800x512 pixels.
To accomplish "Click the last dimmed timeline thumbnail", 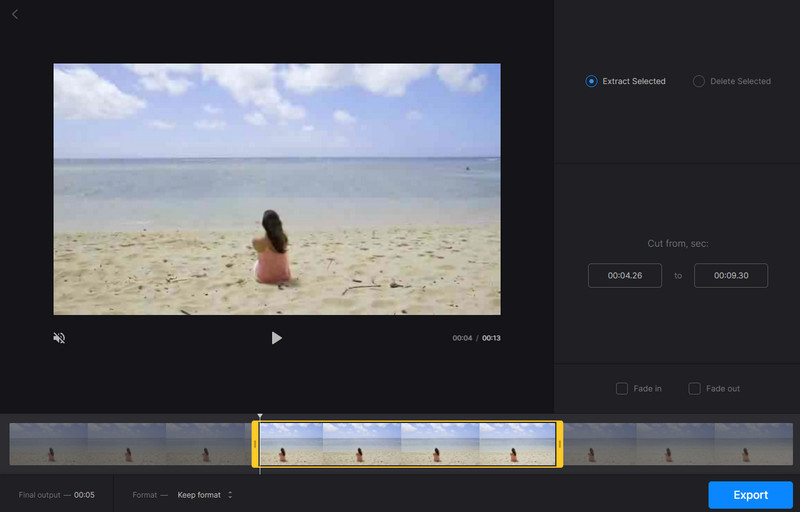I will [x=754, y=444].
